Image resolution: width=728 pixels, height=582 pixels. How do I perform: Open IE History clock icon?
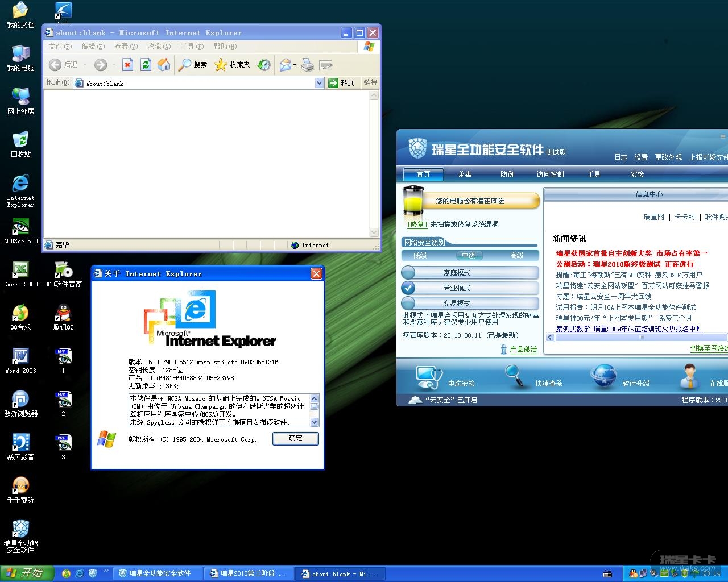pos(264,65)
